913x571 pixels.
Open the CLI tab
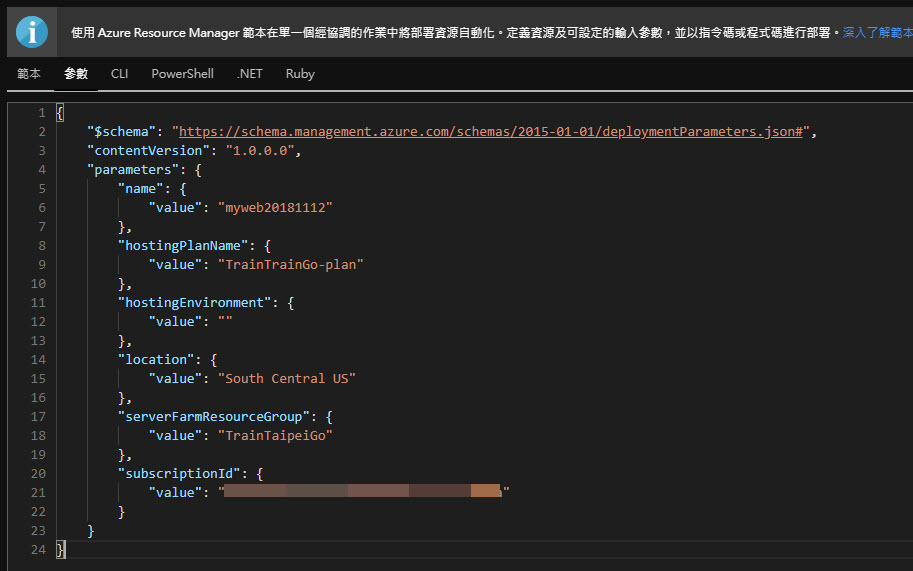[x=119, y=74]
